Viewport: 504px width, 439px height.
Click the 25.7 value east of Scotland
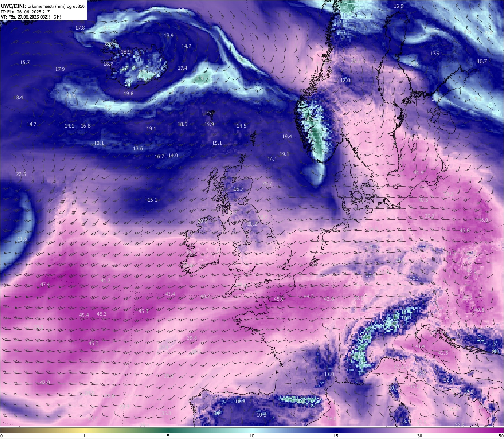pyautogui.click(x=267, y=184)
